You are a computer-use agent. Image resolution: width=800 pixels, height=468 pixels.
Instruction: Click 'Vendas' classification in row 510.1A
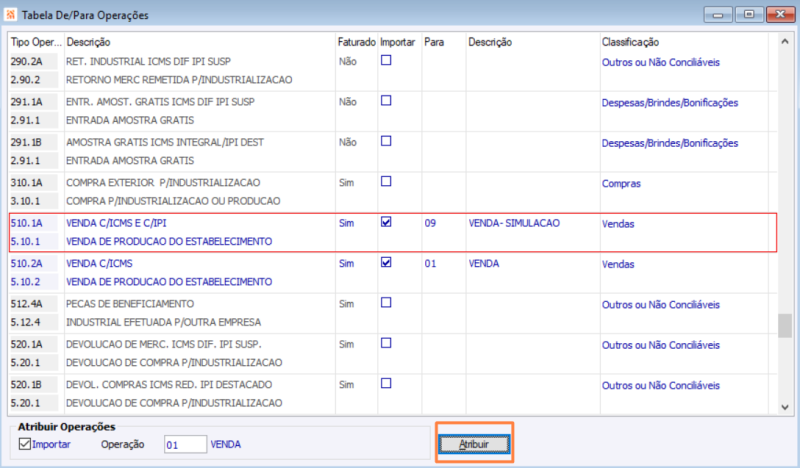(x=618, y=224)
